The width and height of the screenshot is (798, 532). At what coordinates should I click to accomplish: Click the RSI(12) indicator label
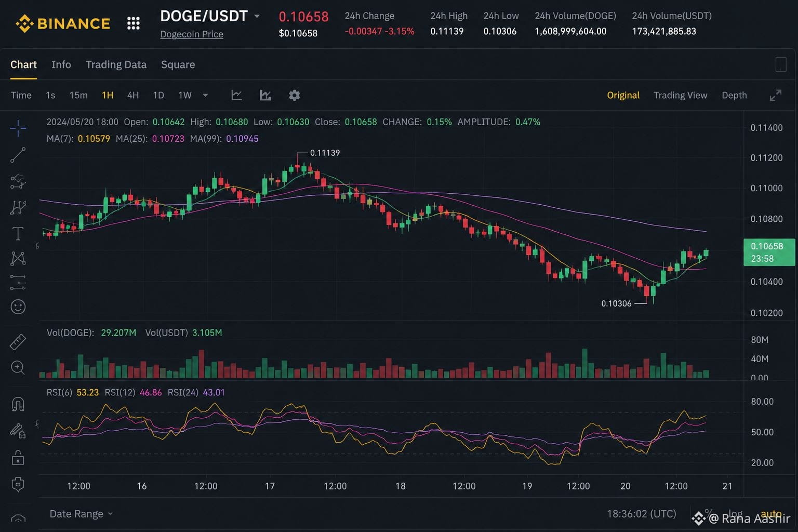(x=120, y=392)
